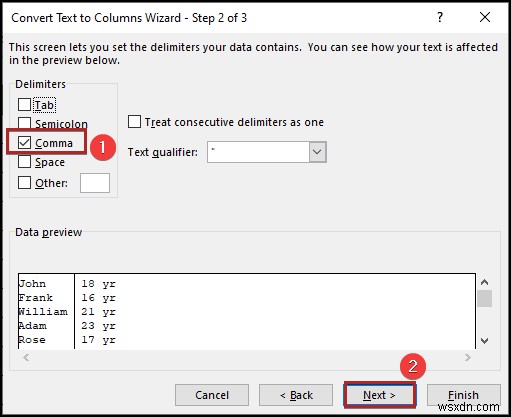
Task: Click the preview scroll left arrow
Action: pyautogui.click(x=26, y=358)
